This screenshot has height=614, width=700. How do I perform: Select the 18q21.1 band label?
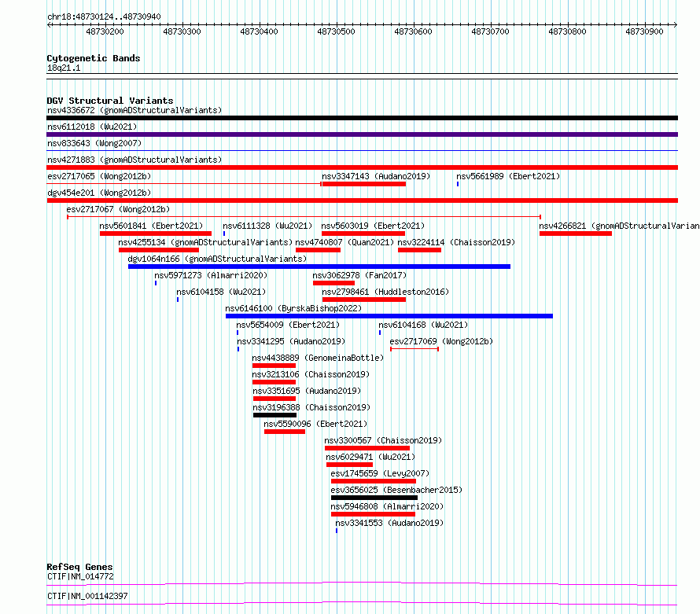[x=64, y=68]
